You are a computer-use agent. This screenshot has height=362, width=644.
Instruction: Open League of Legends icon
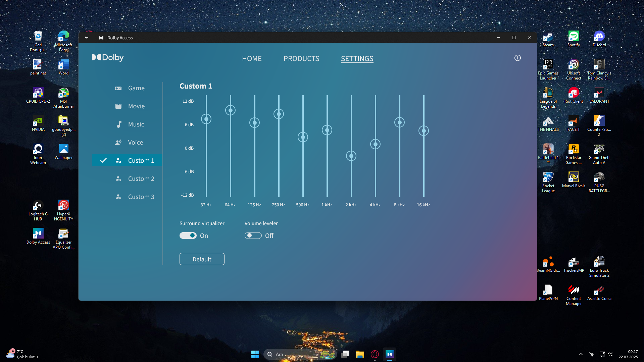pos(548,98)
